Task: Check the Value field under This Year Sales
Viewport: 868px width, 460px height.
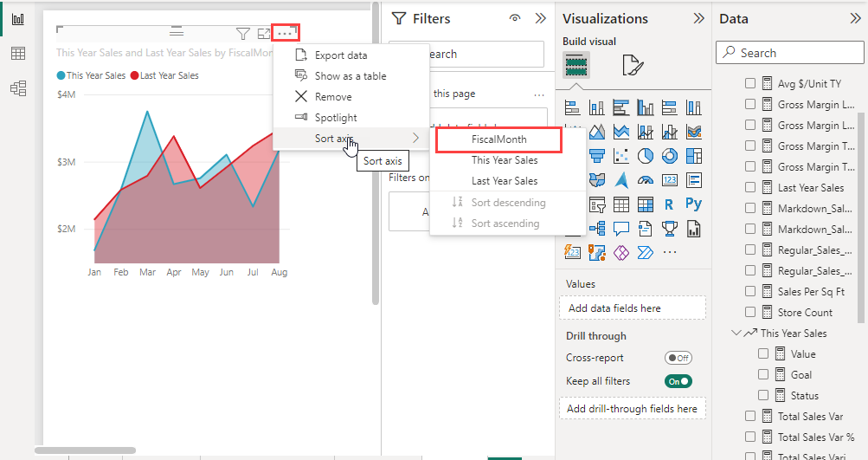Action: tap(763, 353)
